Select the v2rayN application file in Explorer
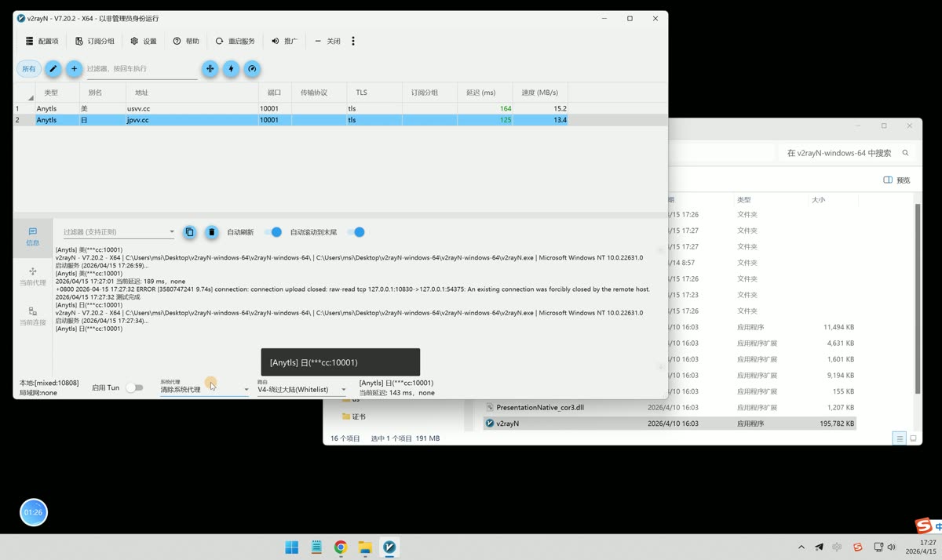 click(670, 424)
